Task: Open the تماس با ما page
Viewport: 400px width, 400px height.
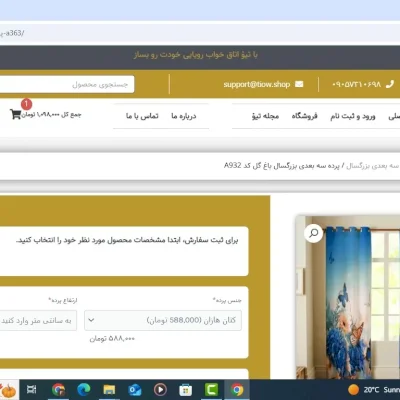Action: click(142, 116)
